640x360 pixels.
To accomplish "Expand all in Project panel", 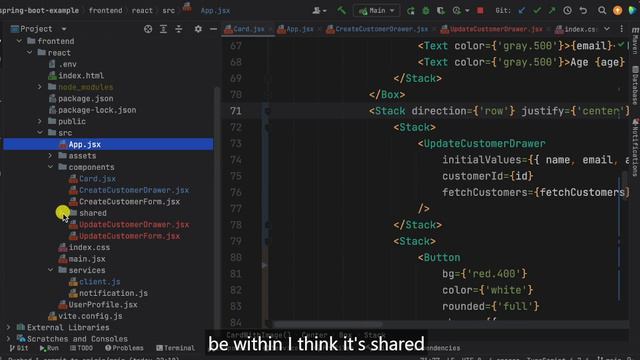I will click(163, 29).
